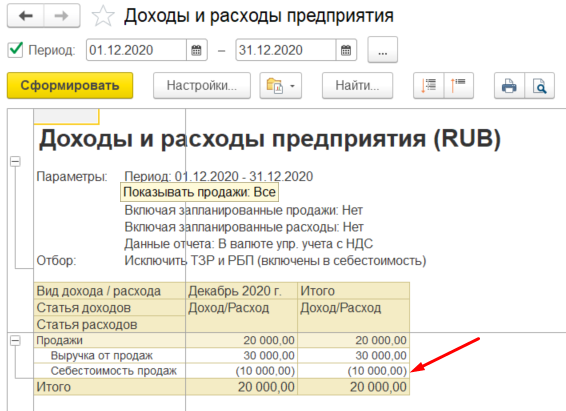This screenshot has height=411, width=566.
Task: Select the Продажи row label
Action: tap(60, 340)
